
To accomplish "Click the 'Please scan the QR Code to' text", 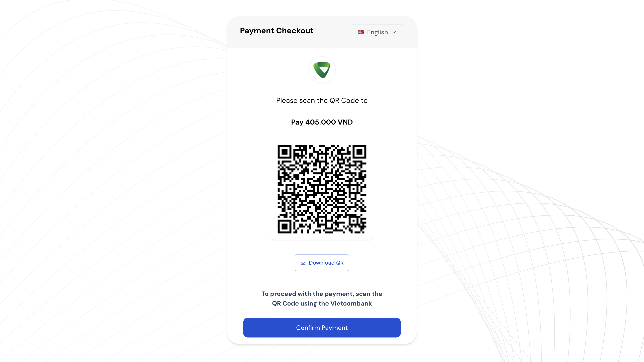I will click(x=322, y=100).
